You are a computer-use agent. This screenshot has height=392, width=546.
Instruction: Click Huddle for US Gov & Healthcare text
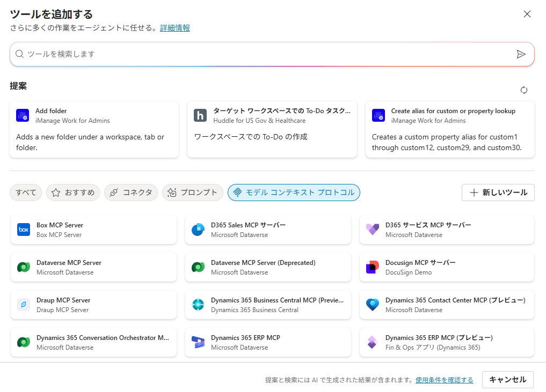[x=259, y=120]
